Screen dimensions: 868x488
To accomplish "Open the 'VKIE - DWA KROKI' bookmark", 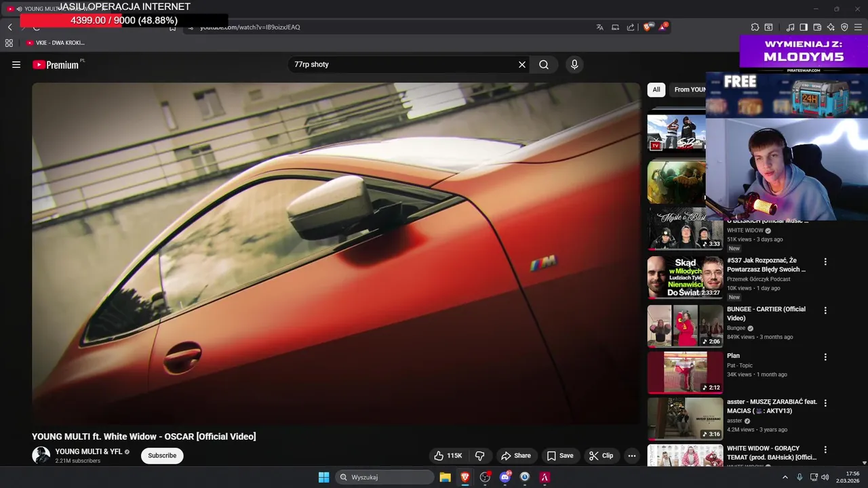I will point(56,43).
